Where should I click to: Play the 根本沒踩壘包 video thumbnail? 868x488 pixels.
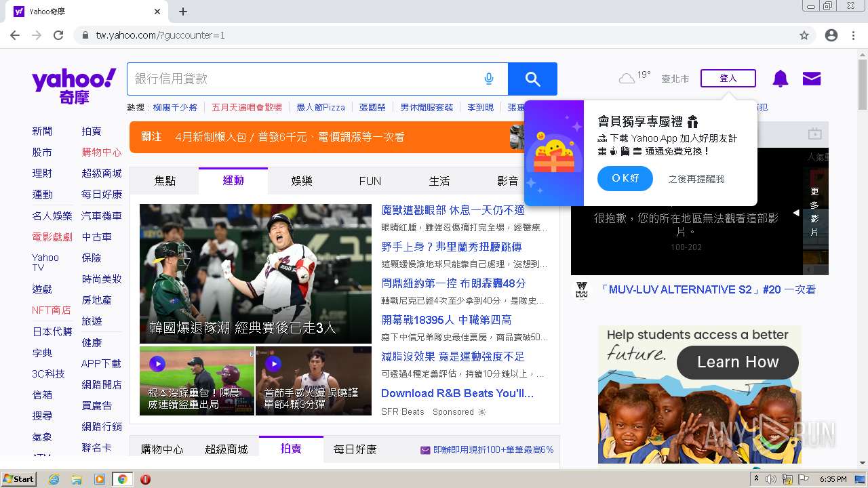[x=197, y=381]
